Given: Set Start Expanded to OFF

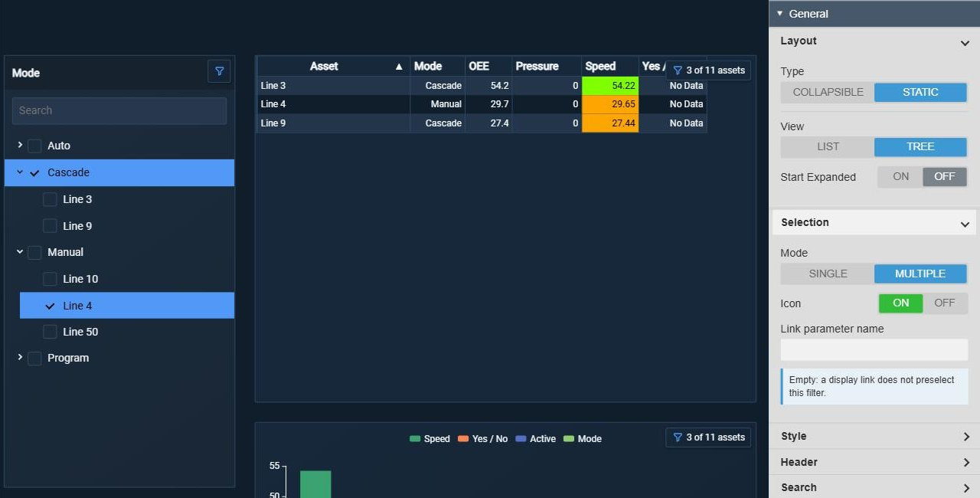Looking at the screenshot, I should point(945,176).
